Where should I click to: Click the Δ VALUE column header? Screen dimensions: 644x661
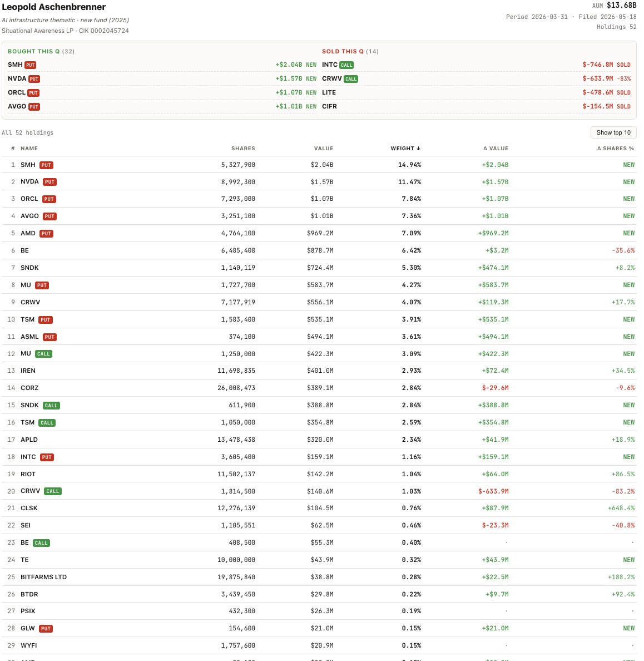pyautogui.click(x=496, y=149)
